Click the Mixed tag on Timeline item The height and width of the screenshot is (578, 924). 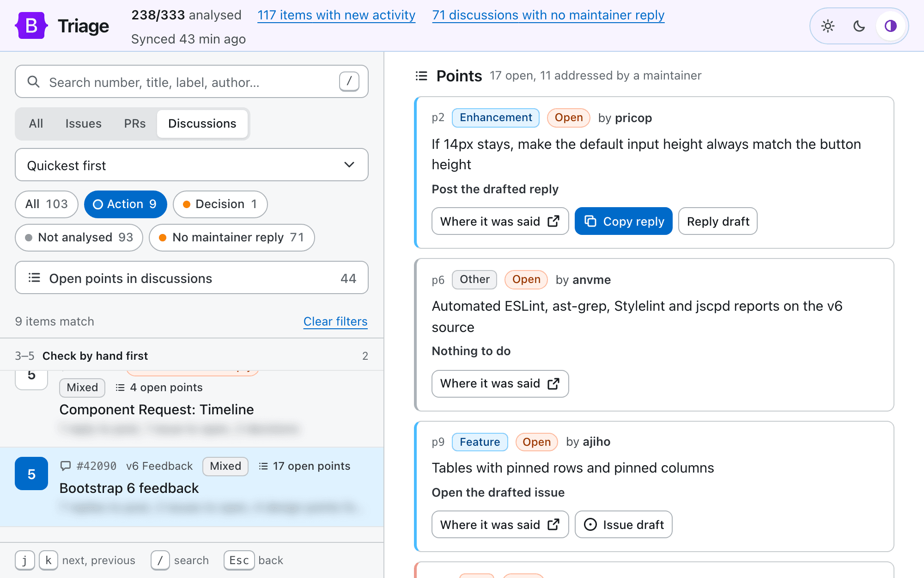(82, 387)
